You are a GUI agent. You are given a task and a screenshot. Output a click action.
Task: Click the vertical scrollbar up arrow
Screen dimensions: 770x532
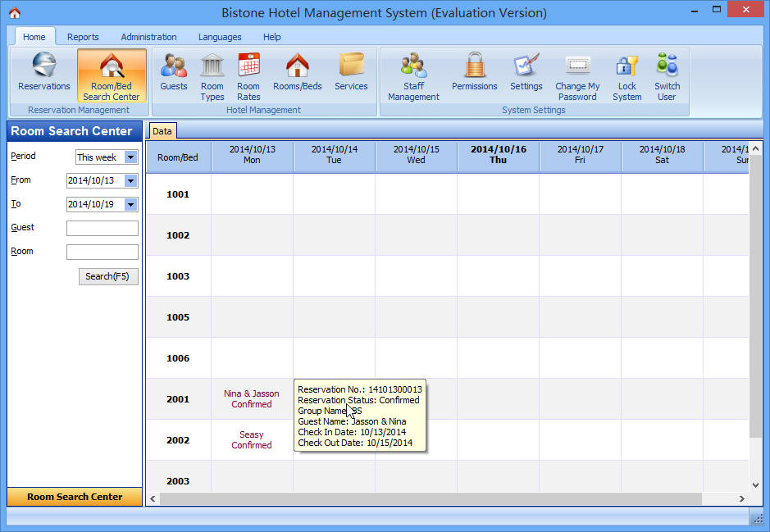[x=755, y=148]
